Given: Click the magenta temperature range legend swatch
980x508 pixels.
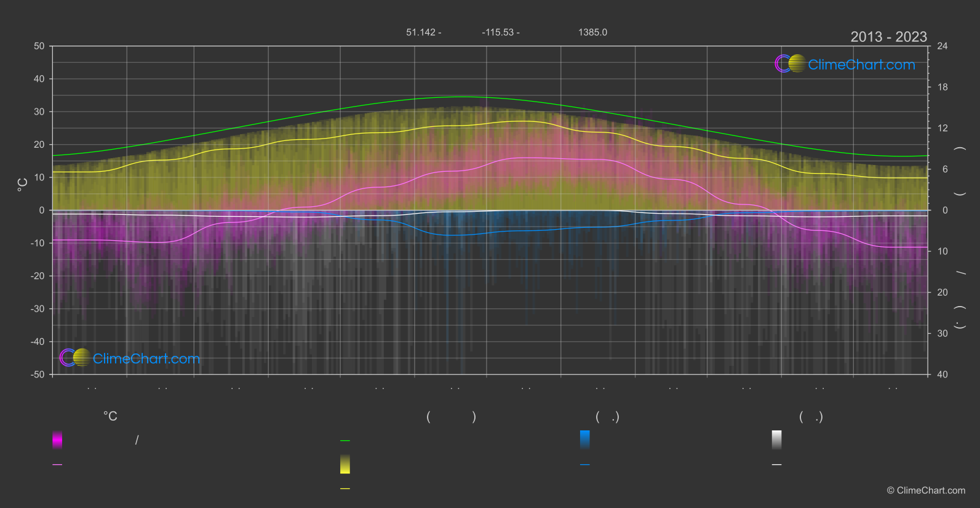Looking at the screenshot, I should click(x=57, y=440).
